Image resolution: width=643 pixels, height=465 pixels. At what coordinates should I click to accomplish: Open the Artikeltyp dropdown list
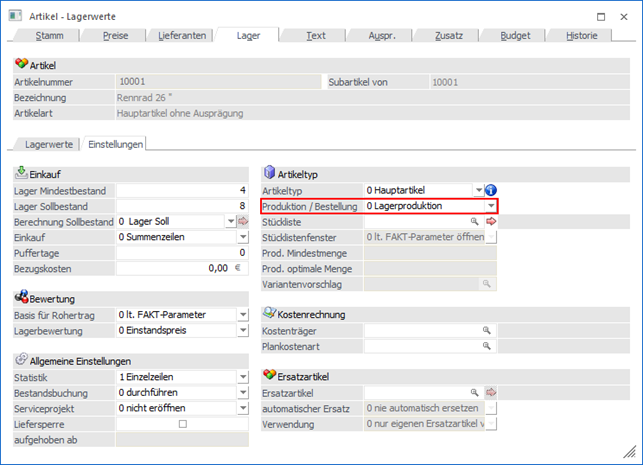[478, 190]
